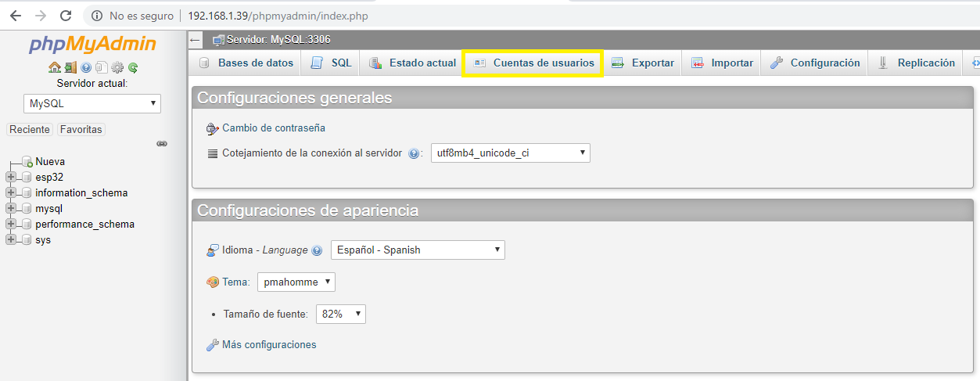Click the Nueva database icon with plus
Image resolution: width=980 pixels, height=381 pixels.
[x=27, y=162]
